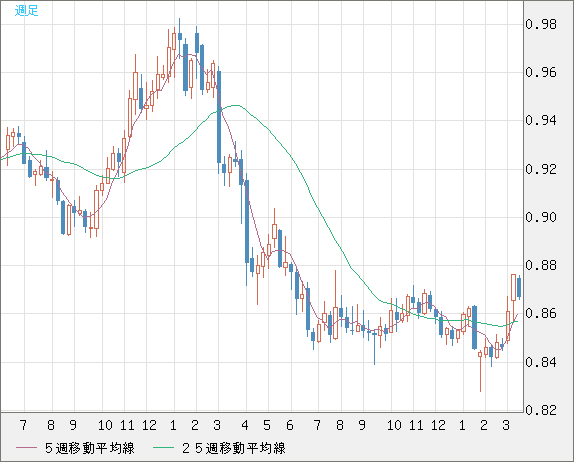
Task: Click the 週足 label at the chart's top-left
Action: coord(26,10)
